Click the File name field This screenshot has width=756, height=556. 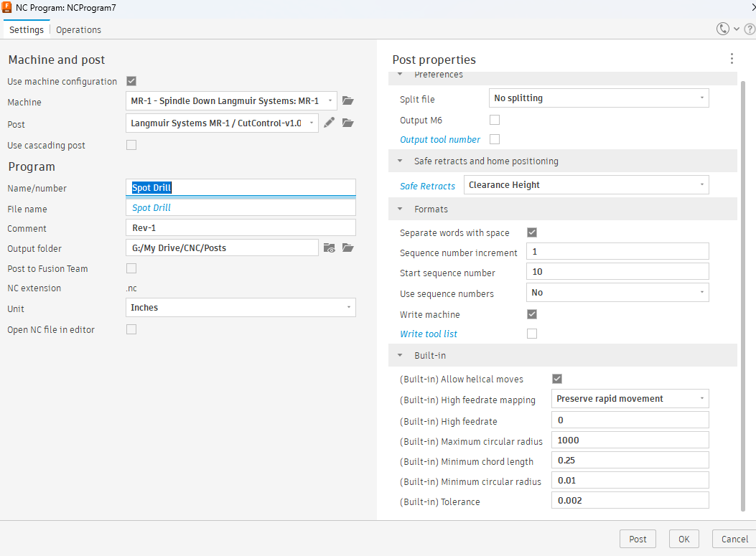point(241,207)
